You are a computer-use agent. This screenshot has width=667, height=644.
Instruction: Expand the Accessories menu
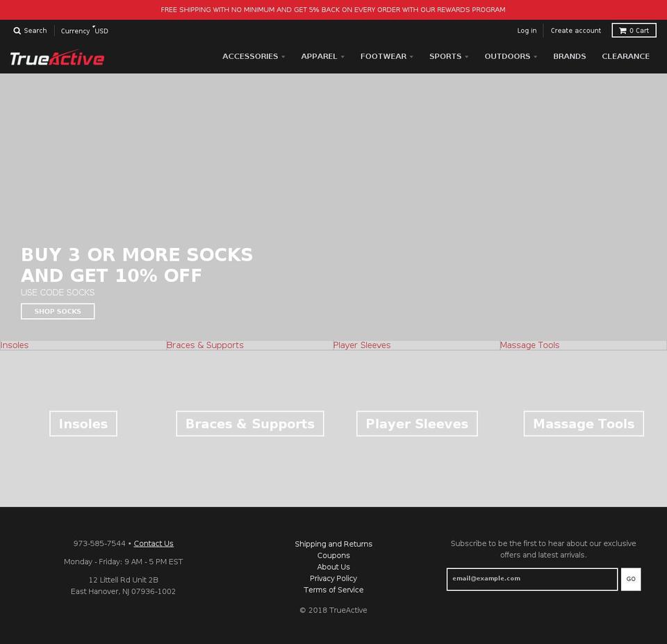coord(254,56)
